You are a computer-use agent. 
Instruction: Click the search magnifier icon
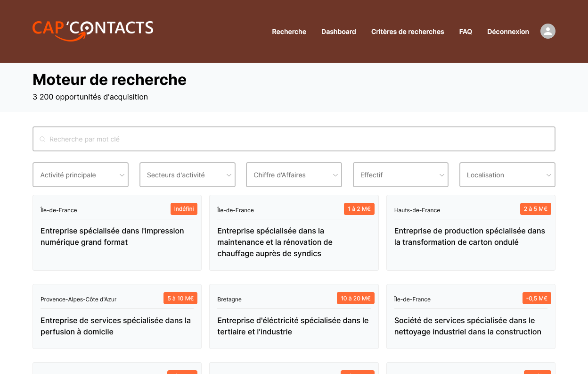[x=42, y=139]
